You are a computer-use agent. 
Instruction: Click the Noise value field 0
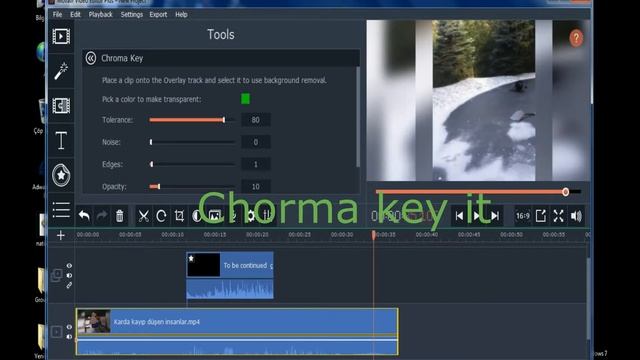[x=256, y=142]
